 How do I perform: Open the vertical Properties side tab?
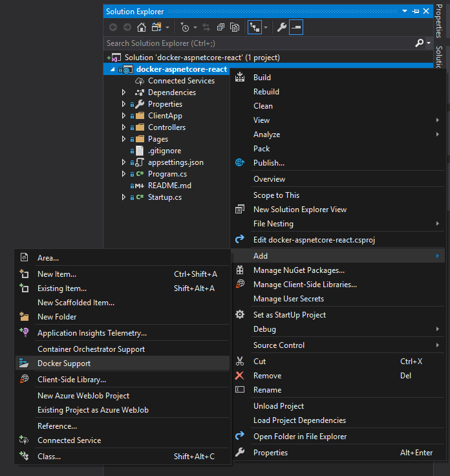(439, 21)
